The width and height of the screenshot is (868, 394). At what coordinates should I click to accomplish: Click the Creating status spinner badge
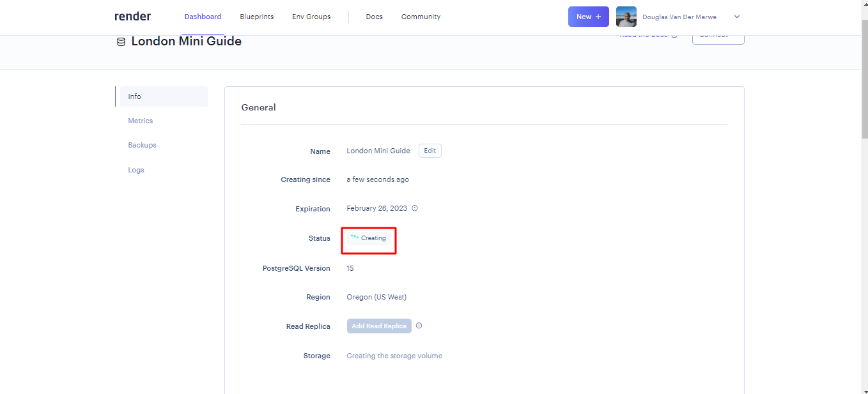[369, 238]
